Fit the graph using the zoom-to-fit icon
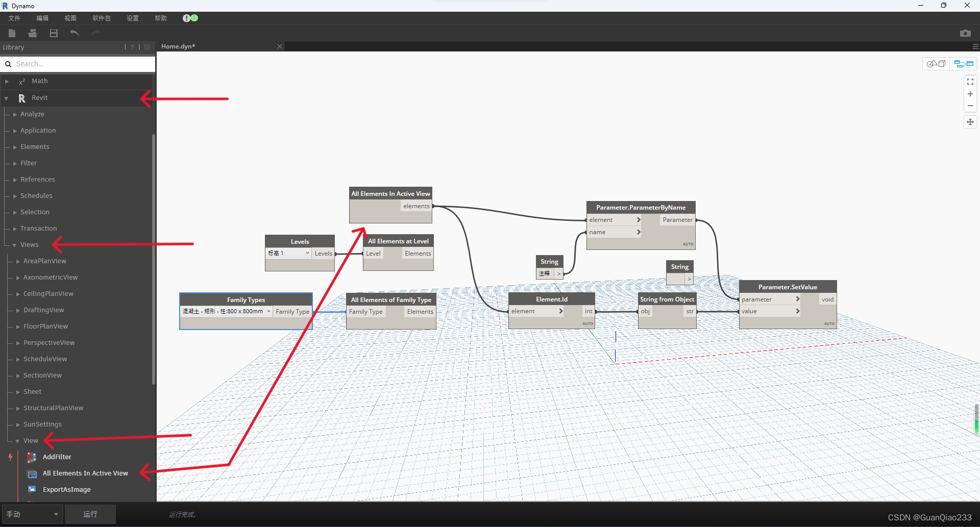Screen dimensions: 980x527 point(970,81)
